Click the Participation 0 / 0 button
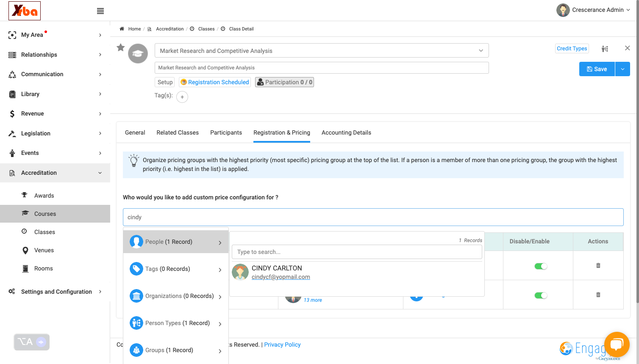 tap(285, 82)
